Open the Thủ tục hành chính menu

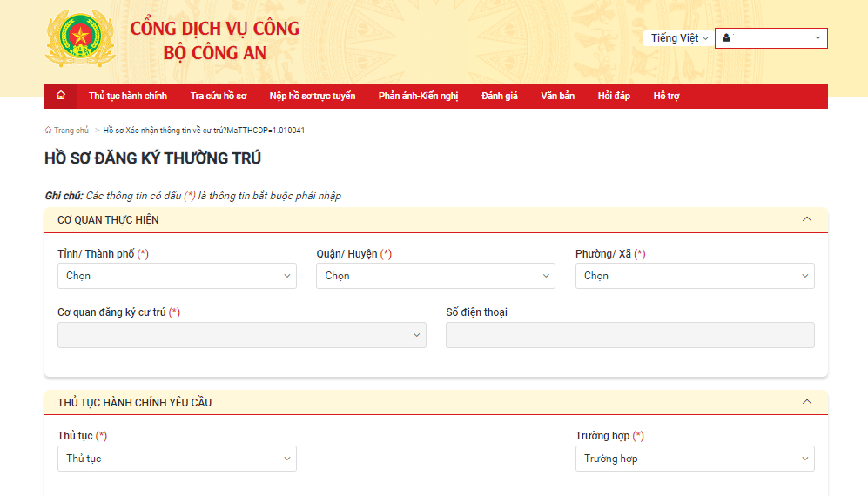click(128, 96)
